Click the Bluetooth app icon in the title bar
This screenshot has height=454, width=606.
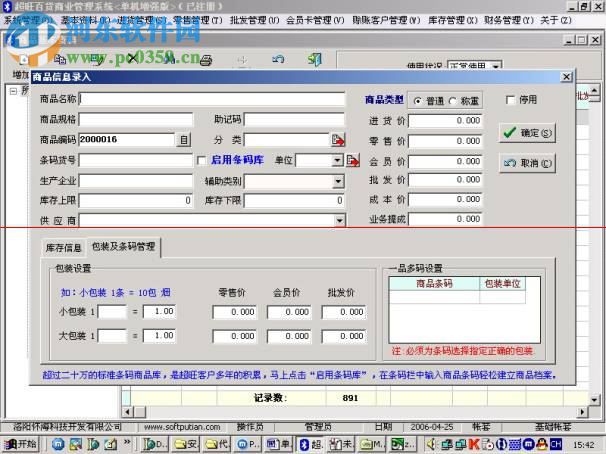pyautogui.click(x=7, y=6)
